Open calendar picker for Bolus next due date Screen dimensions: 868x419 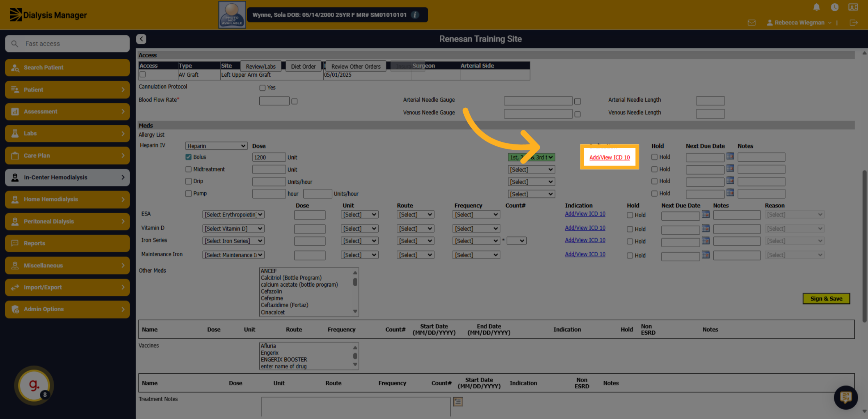730,156
